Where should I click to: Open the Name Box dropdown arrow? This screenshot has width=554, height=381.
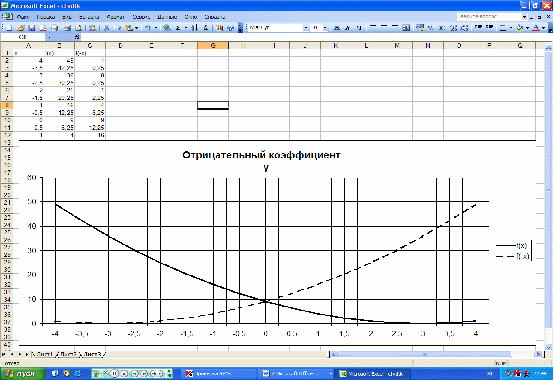tap(49, 37)
